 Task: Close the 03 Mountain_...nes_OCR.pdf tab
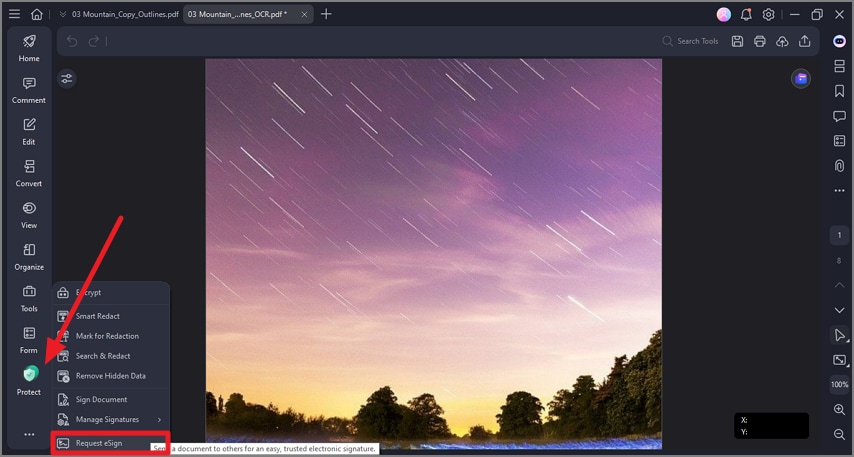(x=304, y=15)
